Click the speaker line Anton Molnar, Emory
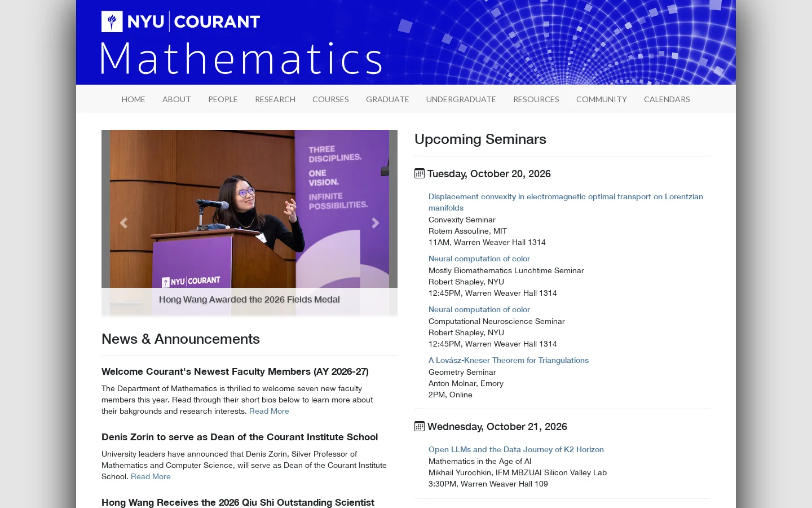This screenshot has width=812, height=508. (x=466, y=383)
